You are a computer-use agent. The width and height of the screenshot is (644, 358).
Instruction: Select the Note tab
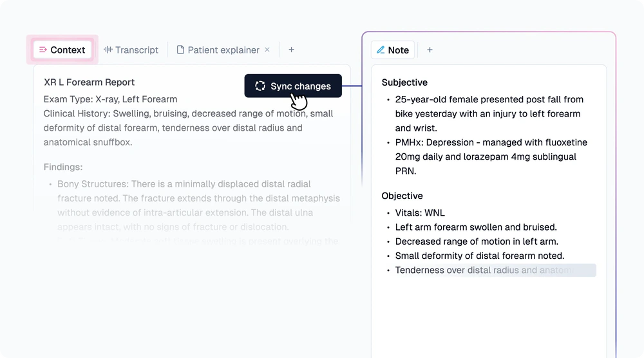pyautogui.click(x=398, y=50)
